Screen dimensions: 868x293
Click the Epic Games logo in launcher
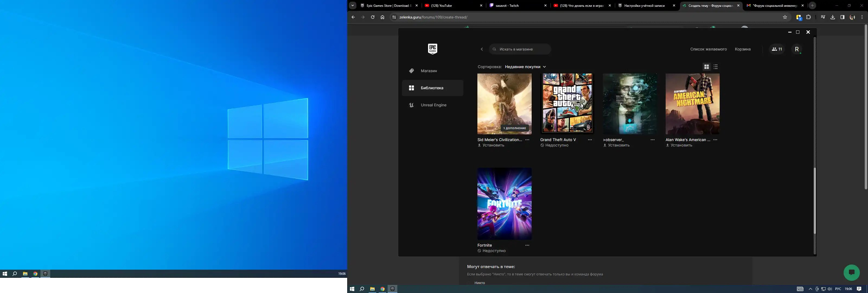pyautogui.click(x=433, y=49)
